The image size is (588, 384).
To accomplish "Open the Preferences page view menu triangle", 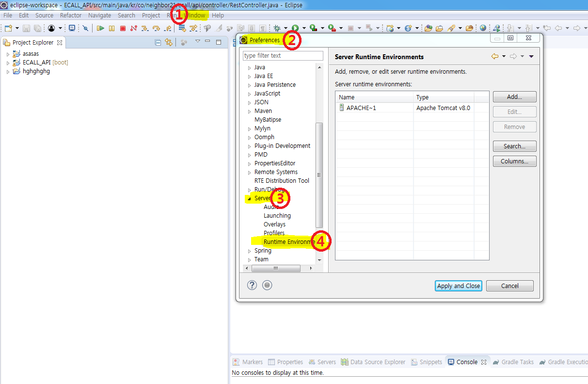I will click(531, 57).
